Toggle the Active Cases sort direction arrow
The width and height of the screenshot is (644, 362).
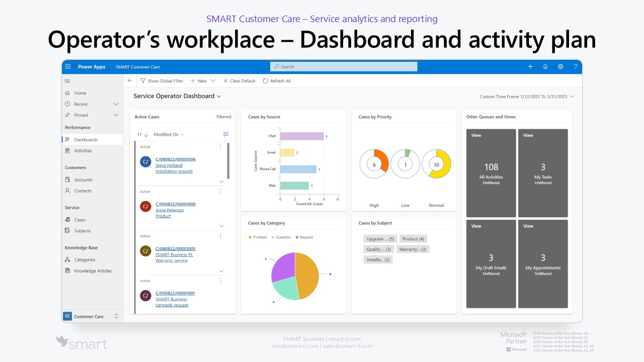coord(146,134)
